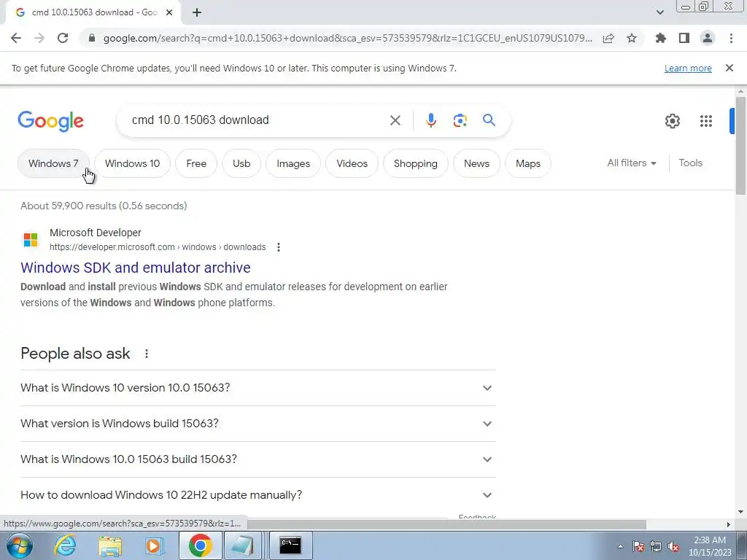Viewport: 747px width, 560px height.
Task: Open Windows SDK and emulator archive result
Action: 135,268
